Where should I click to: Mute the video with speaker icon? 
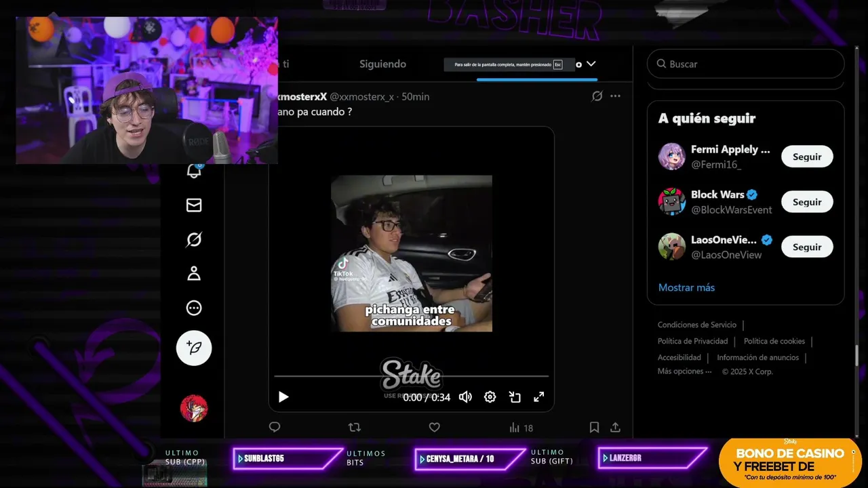465,397
